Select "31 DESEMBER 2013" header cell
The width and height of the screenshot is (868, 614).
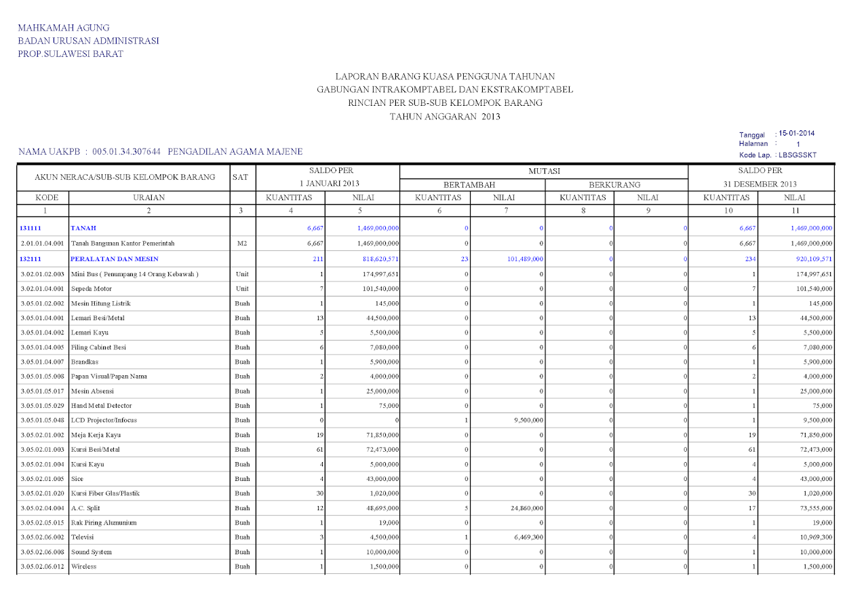[x=760, y=185]
